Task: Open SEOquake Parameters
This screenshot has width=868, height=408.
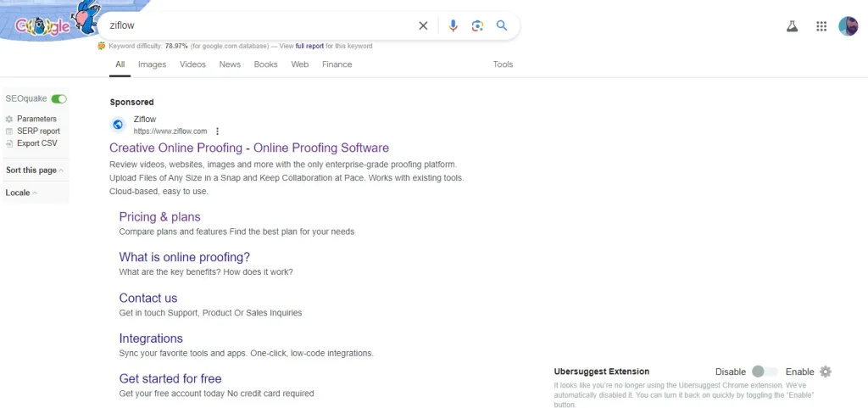Action: tap(36, 119)
